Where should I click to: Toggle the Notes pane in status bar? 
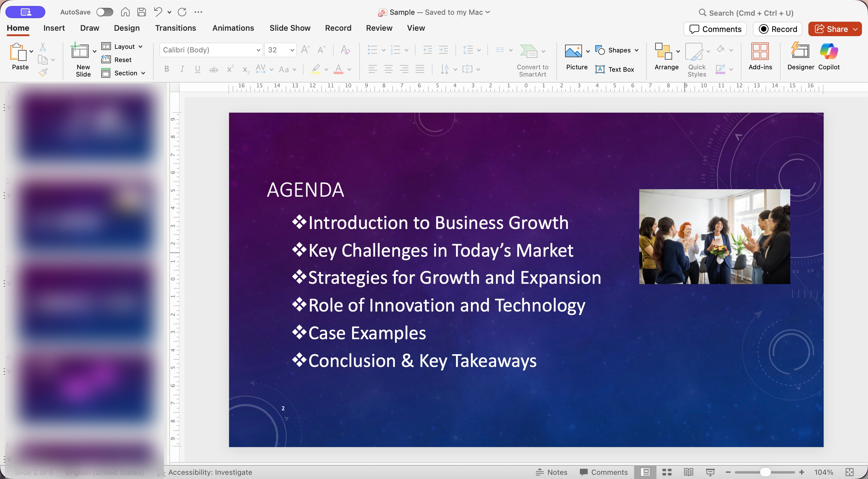(552, 472)
